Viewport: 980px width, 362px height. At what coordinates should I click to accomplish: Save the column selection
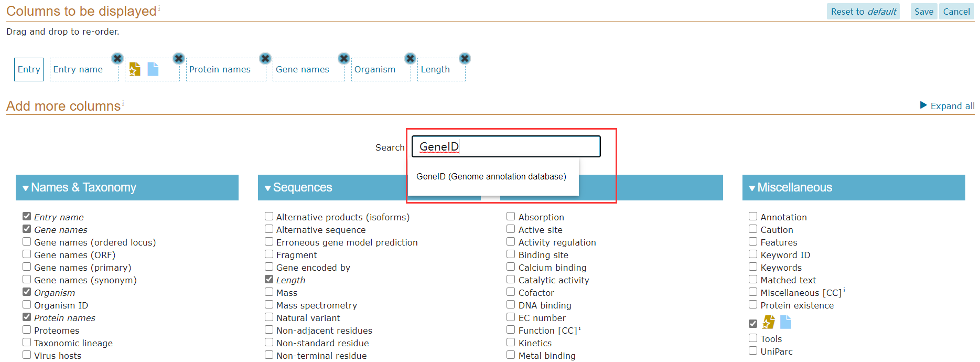click(x=924, y=12)
